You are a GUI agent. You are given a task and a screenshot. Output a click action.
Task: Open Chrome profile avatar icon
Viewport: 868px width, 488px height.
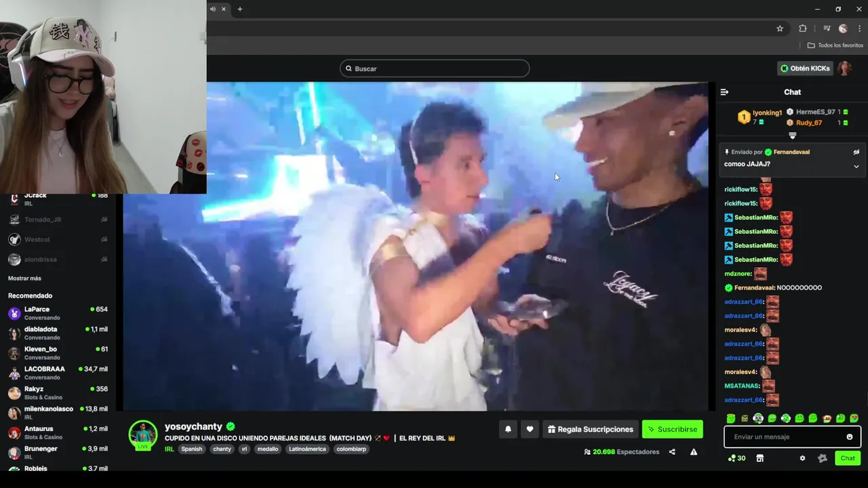[x=843, y=28]
